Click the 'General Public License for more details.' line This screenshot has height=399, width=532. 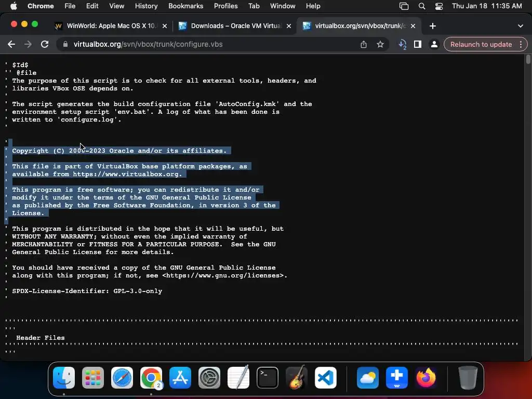click(x=92, y=252)
